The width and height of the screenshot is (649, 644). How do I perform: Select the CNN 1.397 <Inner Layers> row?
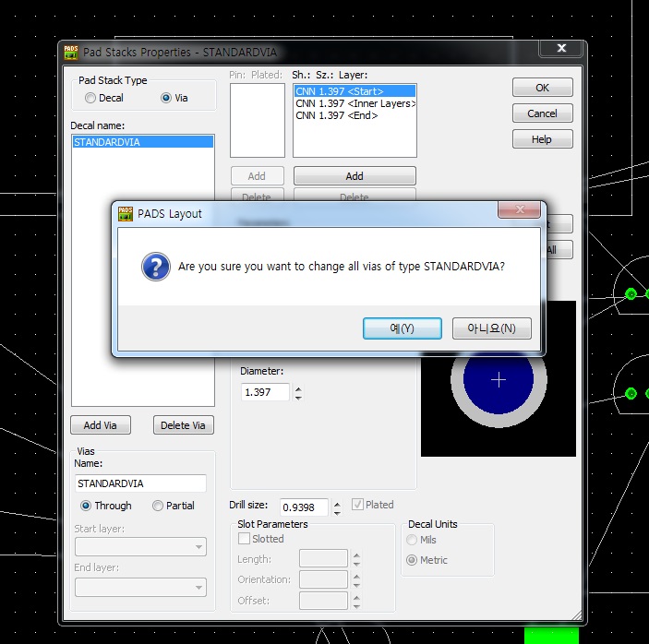[x=355, y=103]
